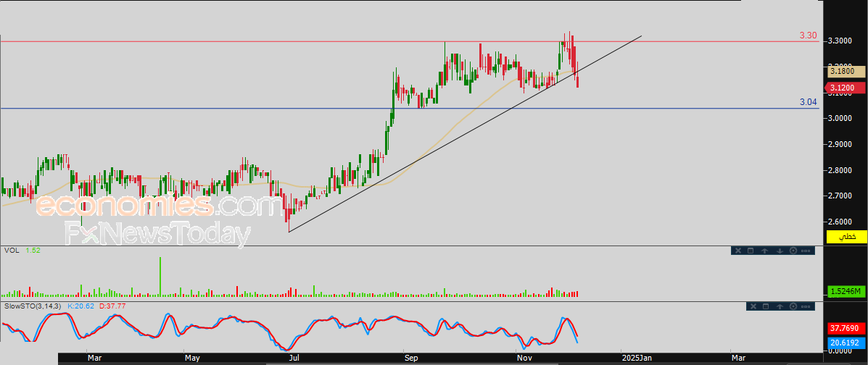Select the blue horizontal support line
Viewport: 868px width, 365px height.
[410, 109]
